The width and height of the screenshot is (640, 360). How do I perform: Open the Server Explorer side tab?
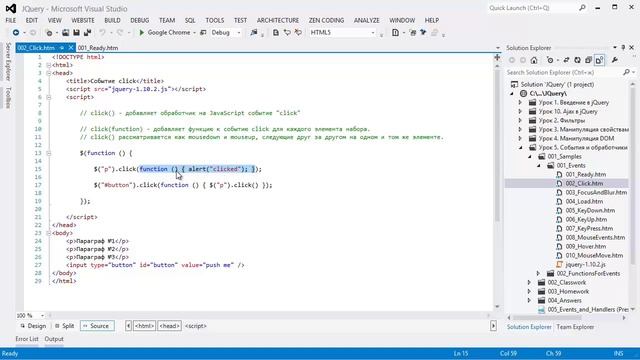tap(8, 62)
